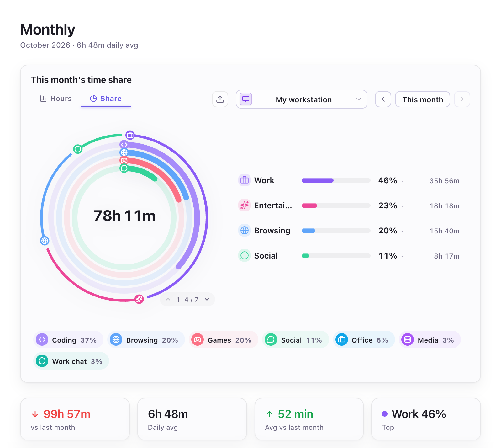The image size is (501, 448).
Task: Click the Browsing globe icon on inner ring
Action: (x=124, y=152)
